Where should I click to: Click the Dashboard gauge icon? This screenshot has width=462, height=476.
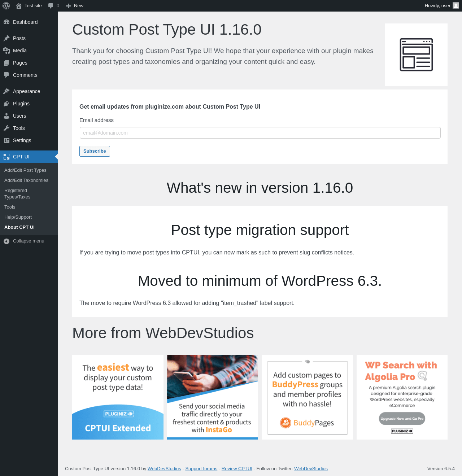[6, 22]
